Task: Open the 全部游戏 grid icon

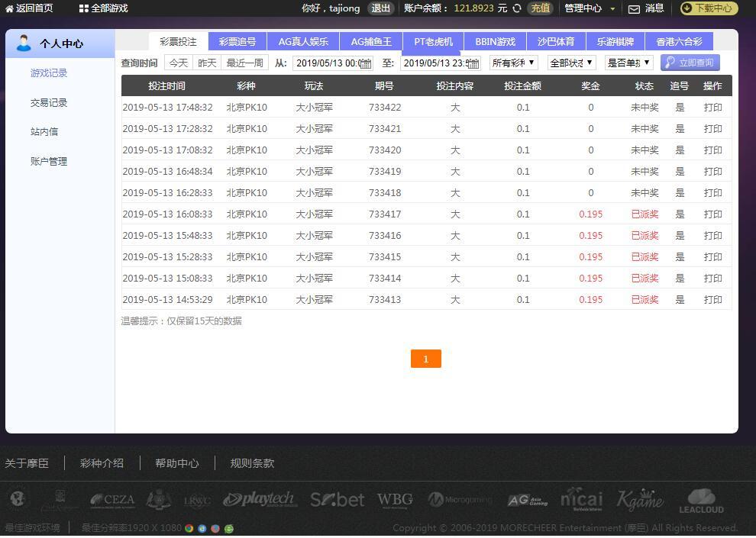Action: pyautogui.click(x=84, y=8)
